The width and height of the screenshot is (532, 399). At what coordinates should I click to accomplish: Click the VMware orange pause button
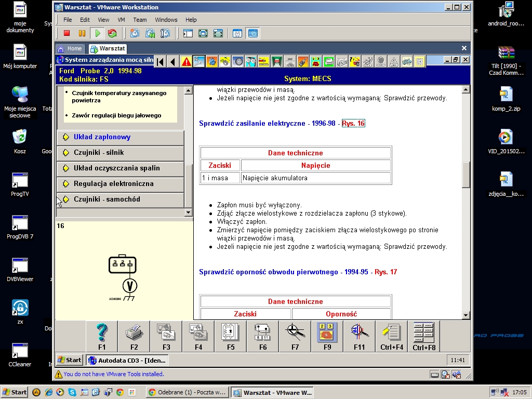click(82, 33)
